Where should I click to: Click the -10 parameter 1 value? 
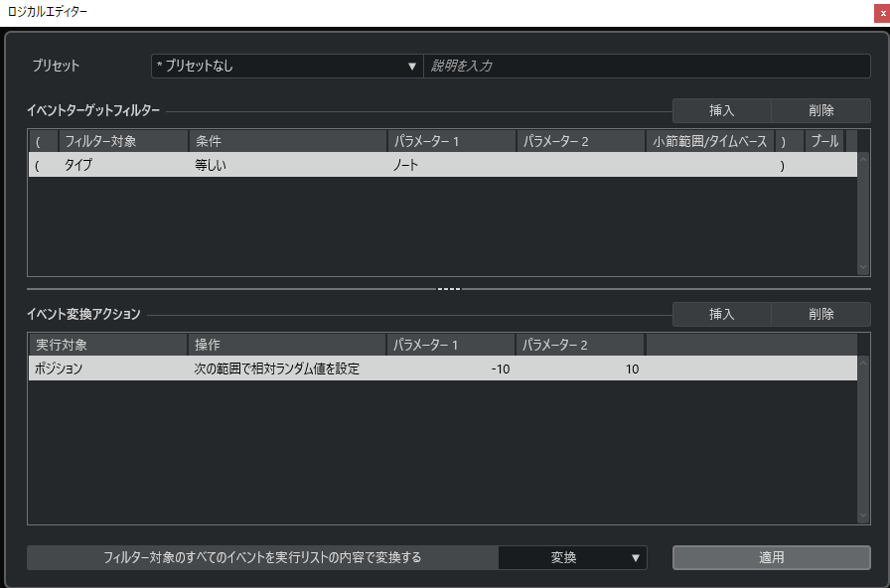point(451,368)
